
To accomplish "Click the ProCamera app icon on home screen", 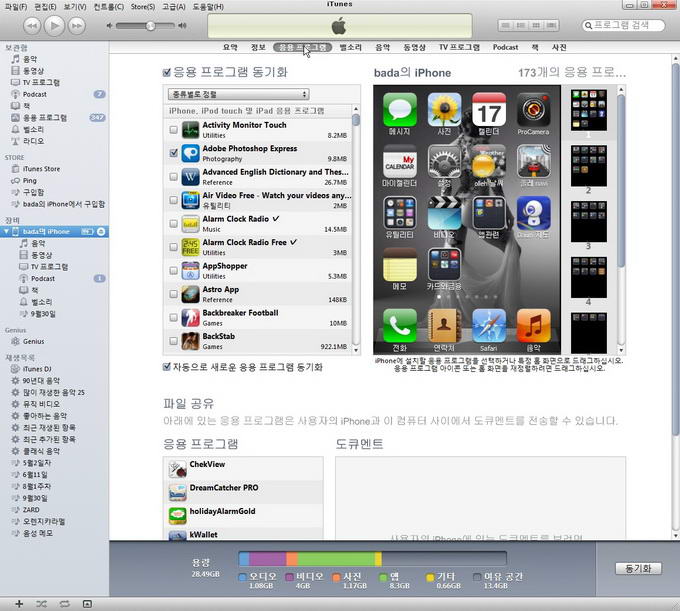I will tap(533, 110).
